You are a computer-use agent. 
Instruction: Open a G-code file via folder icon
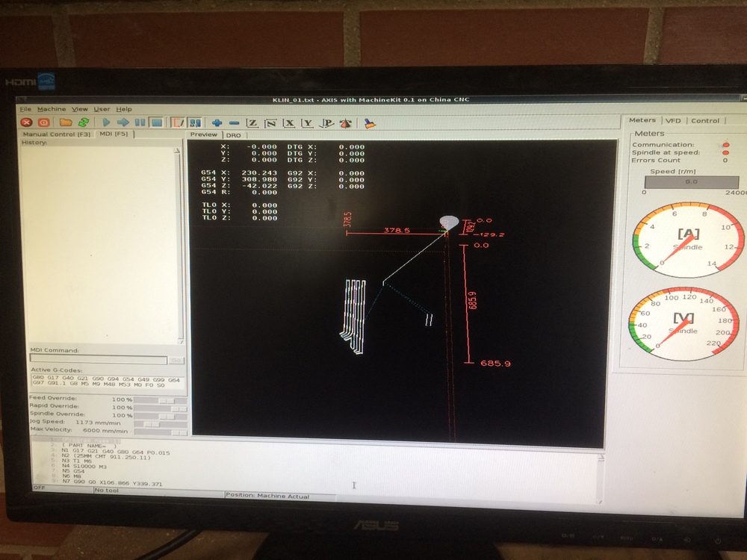[66, 122]
